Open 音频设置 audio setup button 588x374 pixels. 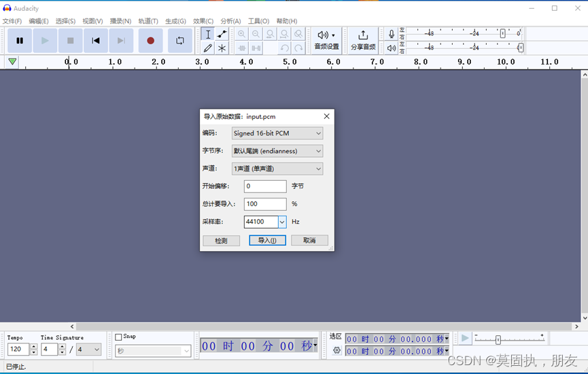coord(326,41)
